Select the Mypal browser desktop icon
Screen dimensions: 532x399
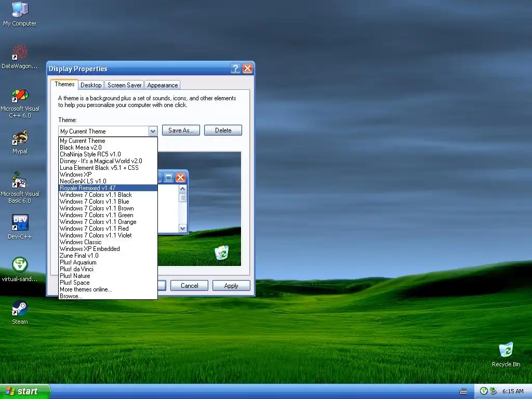[20, 142]
